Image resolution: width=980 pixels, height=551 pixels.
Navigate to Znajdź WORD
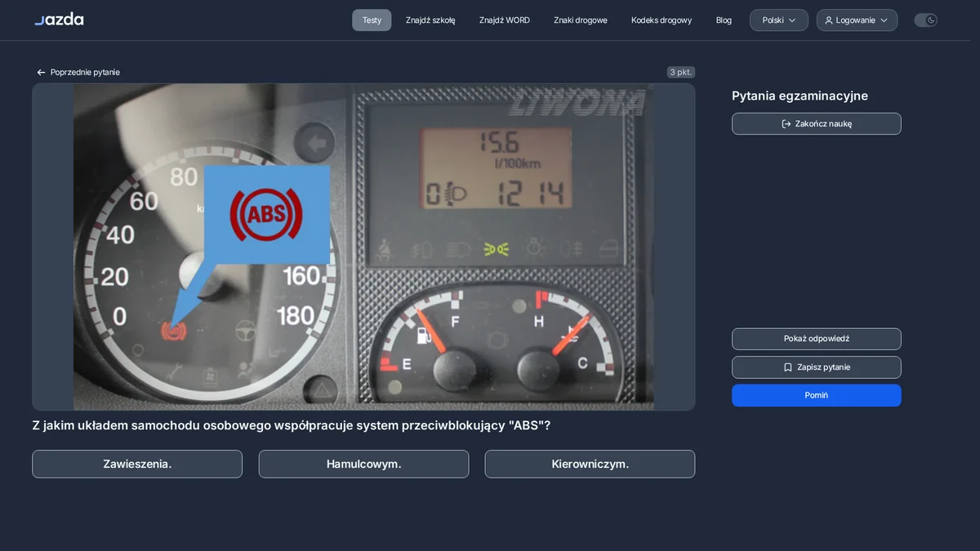tap(505, 20)
